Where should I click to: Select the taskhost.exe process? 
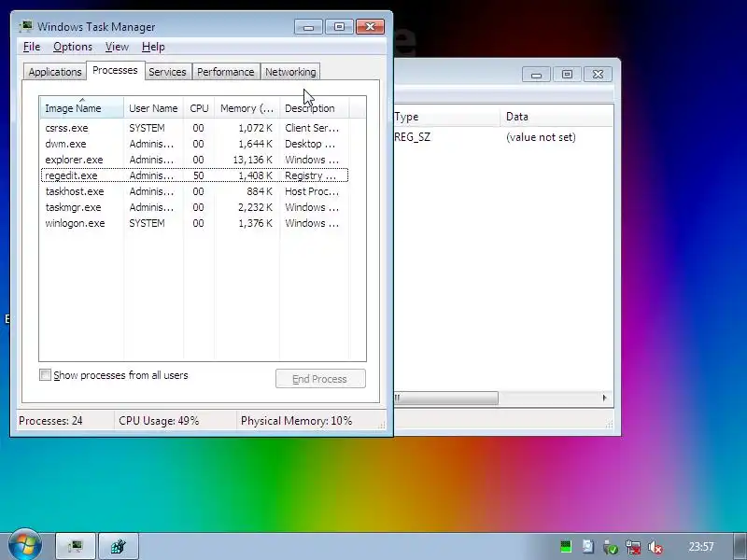click(194, 191)
